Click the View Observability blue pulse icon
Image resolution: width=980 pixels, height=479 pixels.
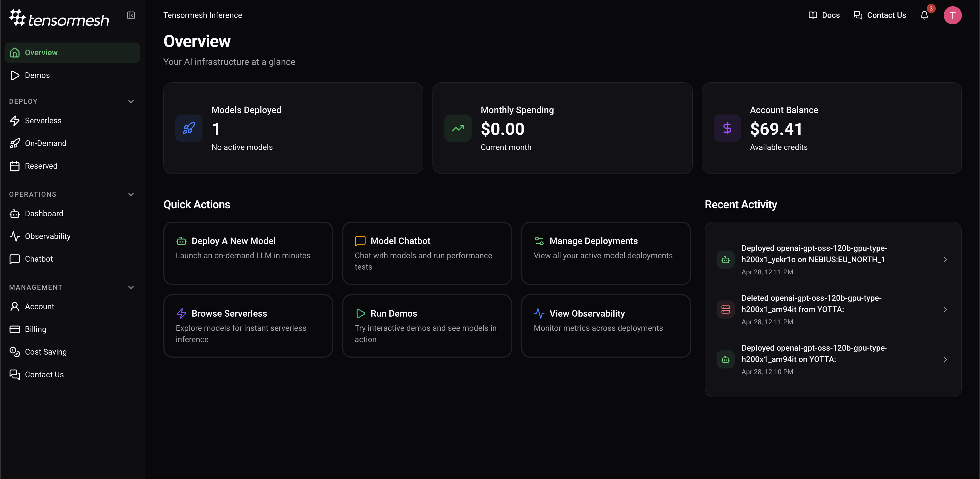pyautogui.click(x=539, y=314)
